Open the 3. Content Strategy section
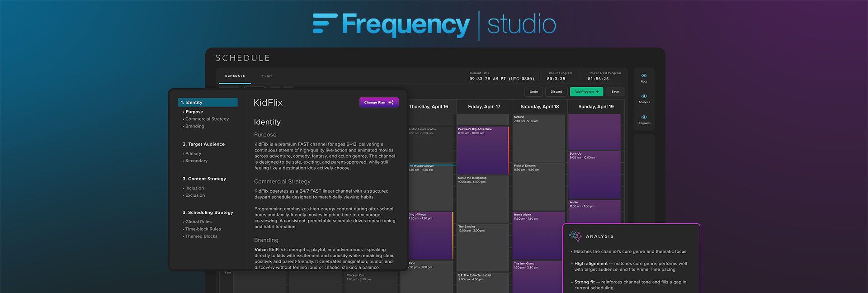Screen dimensions: 868x293 [x=204, y=179]
